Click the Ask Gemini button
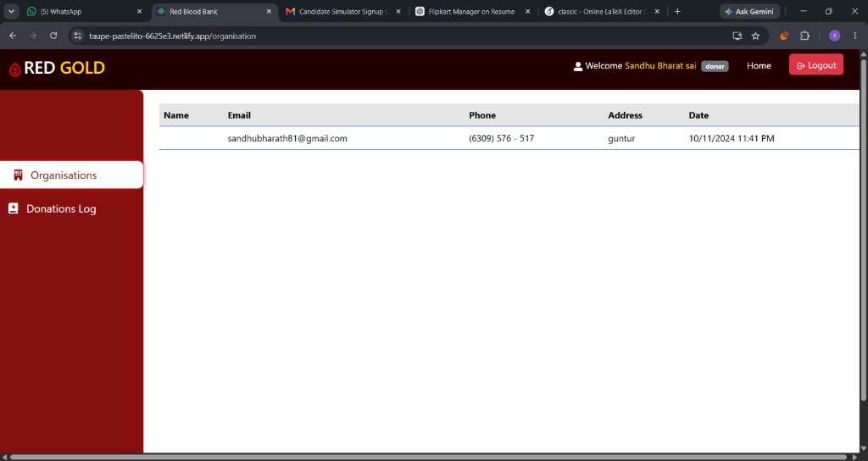 pos(749,11)
